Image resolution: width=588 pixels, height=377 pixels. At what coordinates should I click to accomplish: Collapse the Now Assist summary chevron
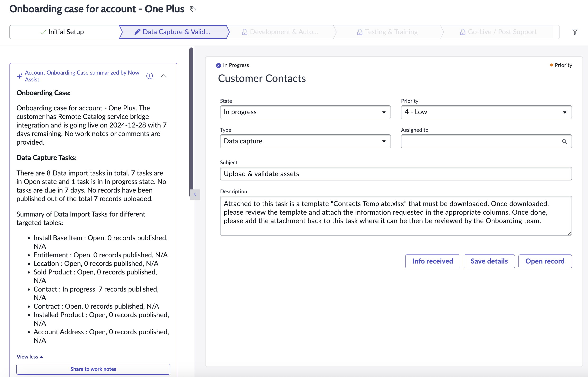pos(163,76)
